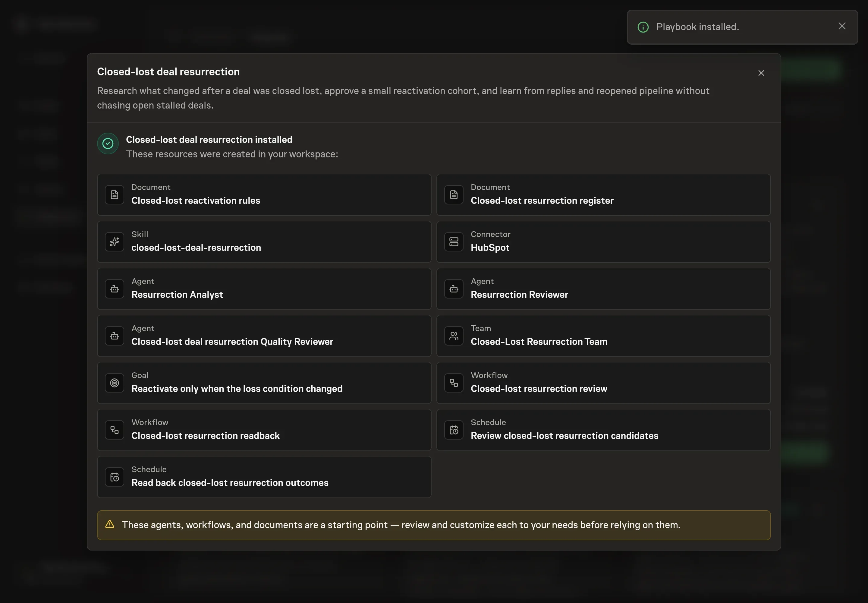Open Closed-lost deal resurrection Quality Reviewer agent
The image size is (868, 603).
264,336
